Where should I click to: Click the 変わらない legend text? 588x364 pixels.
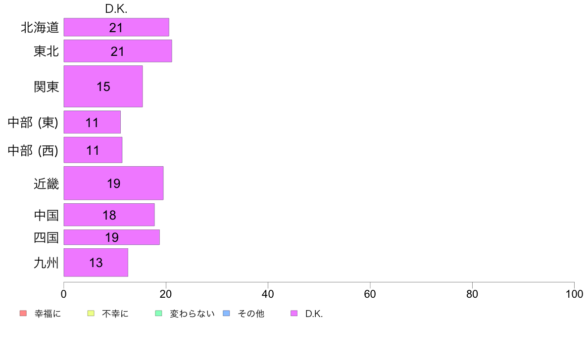192,314
